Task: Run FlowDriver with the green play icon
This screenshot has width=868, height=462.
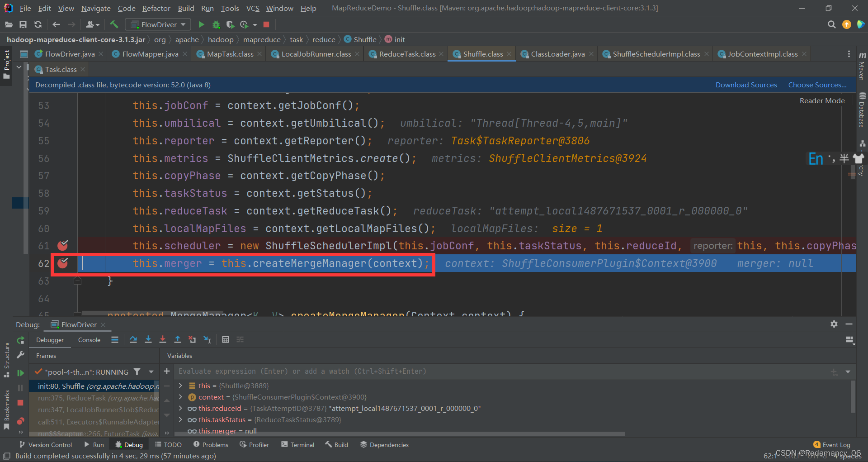Action: click(202, 24)
